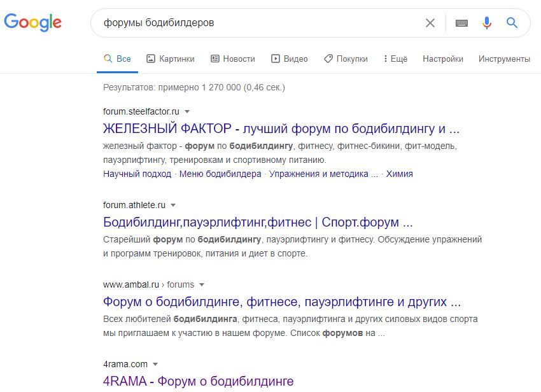Open the Меню бодибилдера sitelink
Screen dimensions: 541x392
(220, 174)
